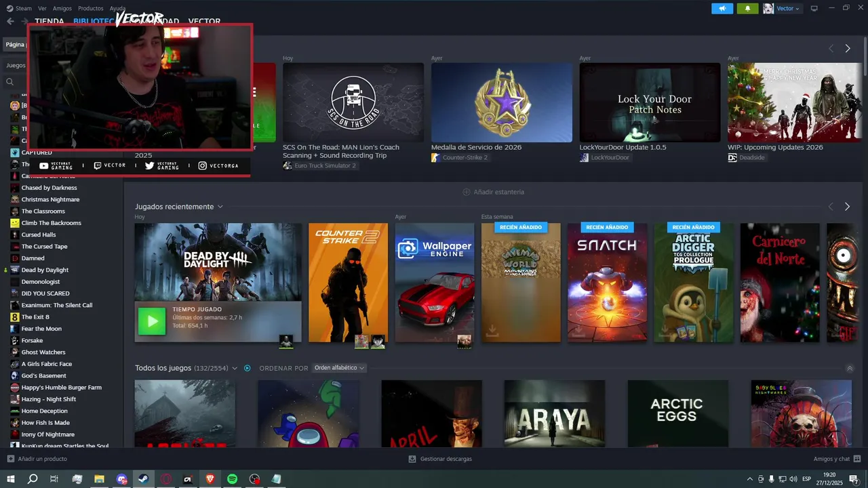The image size is (868, 488).
Task: Open File Explorer from the taskbar
Action: point(99,479)
